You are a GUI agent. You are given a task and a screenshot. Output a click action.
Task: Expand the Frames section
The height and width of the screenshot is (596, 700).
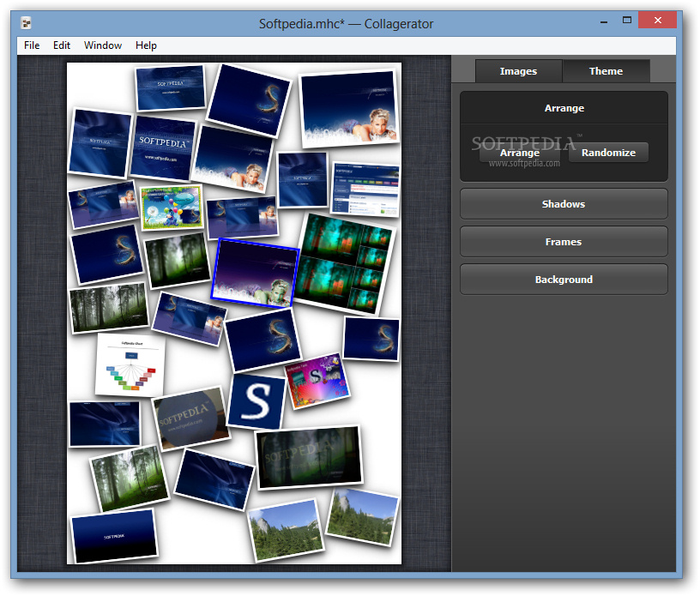pos(564,242)
